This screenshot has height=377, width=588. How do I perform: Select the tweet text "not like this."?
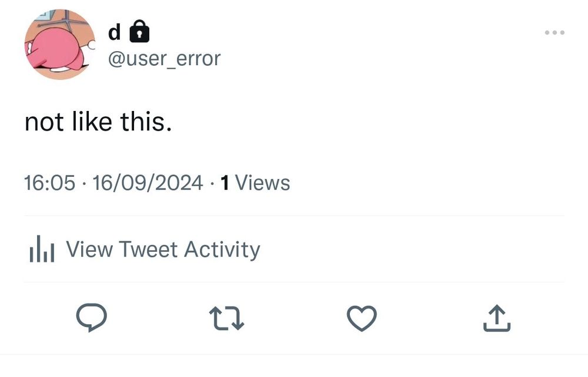point(99,121)
